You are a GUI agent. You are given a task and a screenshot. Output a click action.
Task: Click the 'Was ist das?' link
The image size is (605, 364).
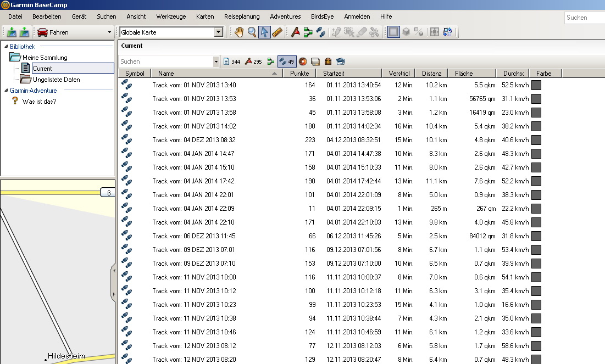point(39,102)
